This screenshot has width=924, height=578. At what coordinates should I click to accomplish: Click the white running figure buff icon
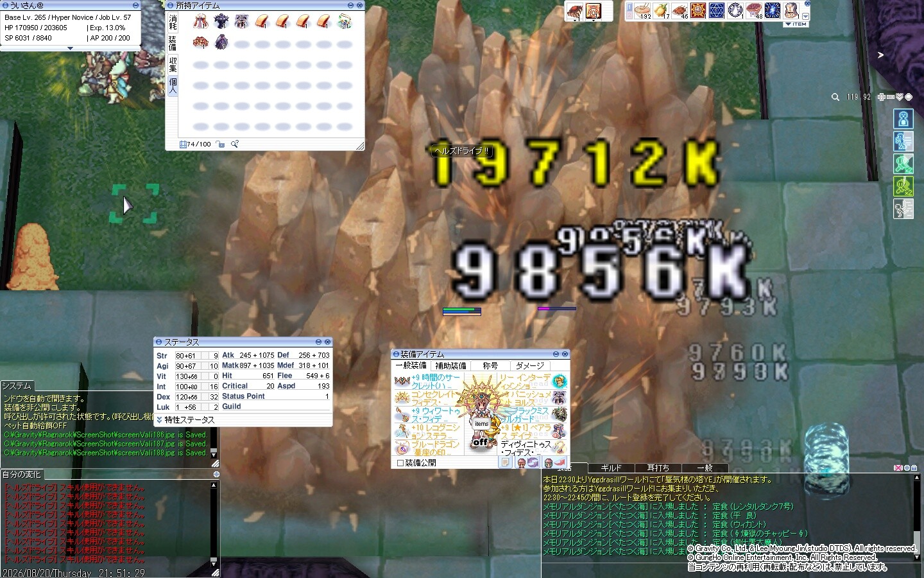[903, 209]
